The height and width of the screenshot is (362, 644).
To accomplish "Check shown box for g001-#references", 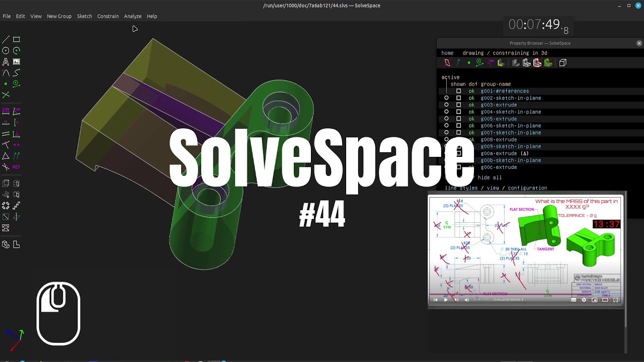I will click(458, 91).
